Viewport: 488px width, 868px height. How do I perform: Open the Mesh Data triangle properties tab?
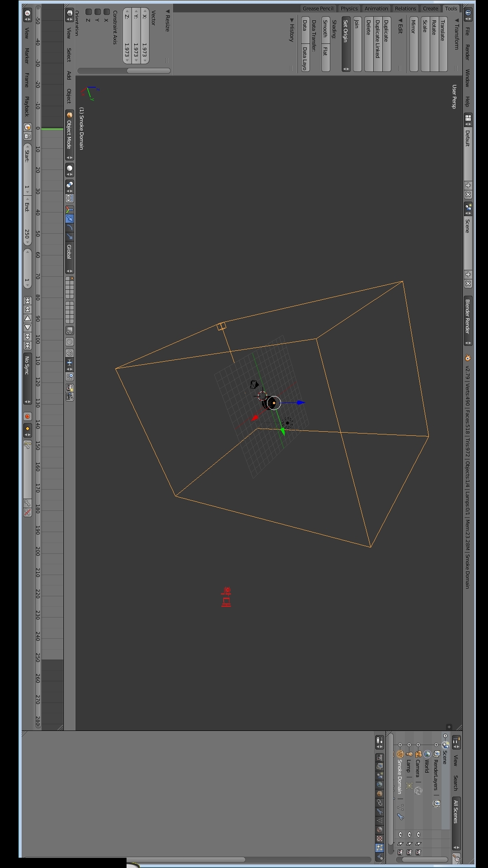(380, 821)
